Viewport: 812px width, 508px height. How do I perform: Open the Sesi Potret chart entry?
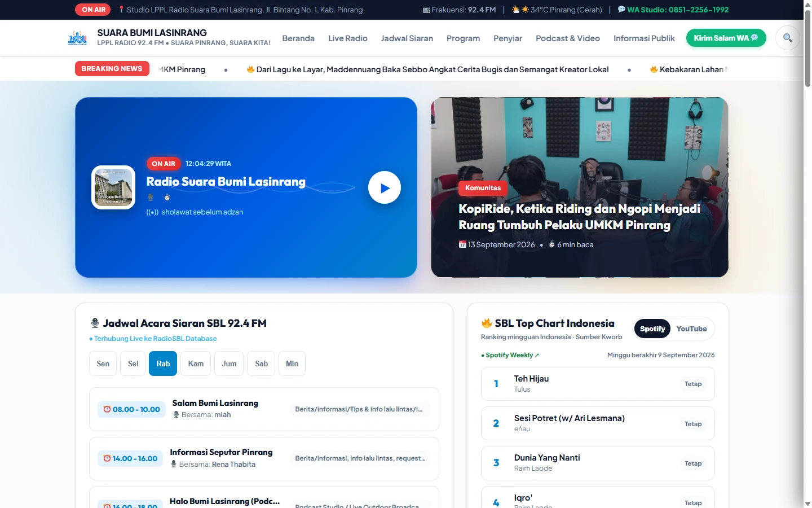[x=598, y=423]
